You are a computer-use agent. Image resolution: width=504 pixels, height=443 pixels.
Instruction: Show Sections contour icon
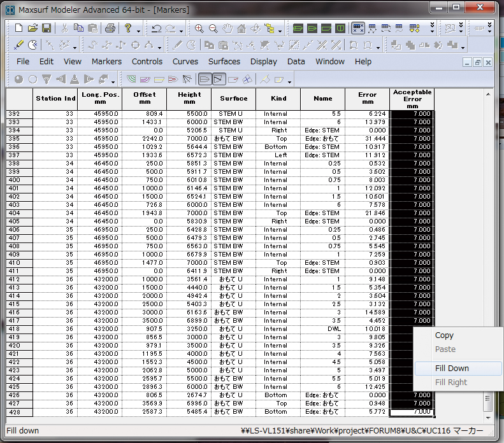(131, 79)
